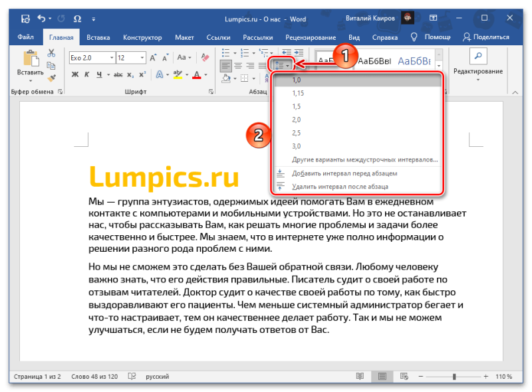Viewport: 532px width, 392px height.
Task: Activate the Format Painter brush
Action: (x=51, y=78)
